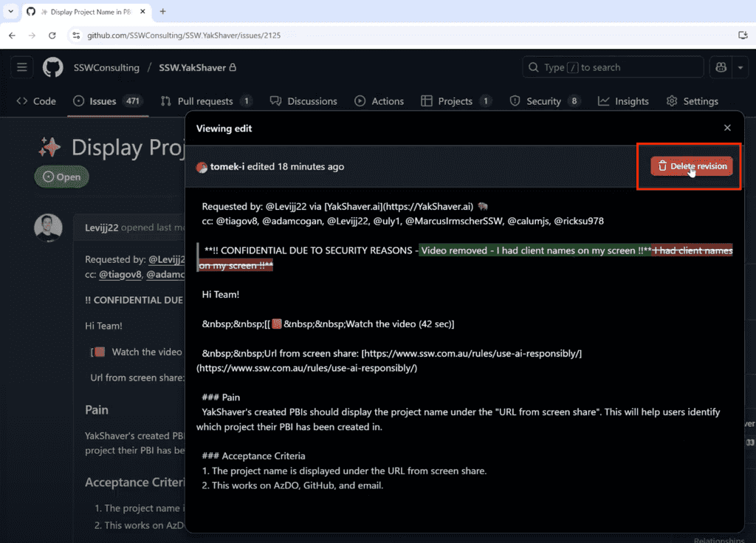The height and width of the screenshot is (543, 756).
Task: Reload the page using the refresh icon
Action: click(x=52, y=35)
